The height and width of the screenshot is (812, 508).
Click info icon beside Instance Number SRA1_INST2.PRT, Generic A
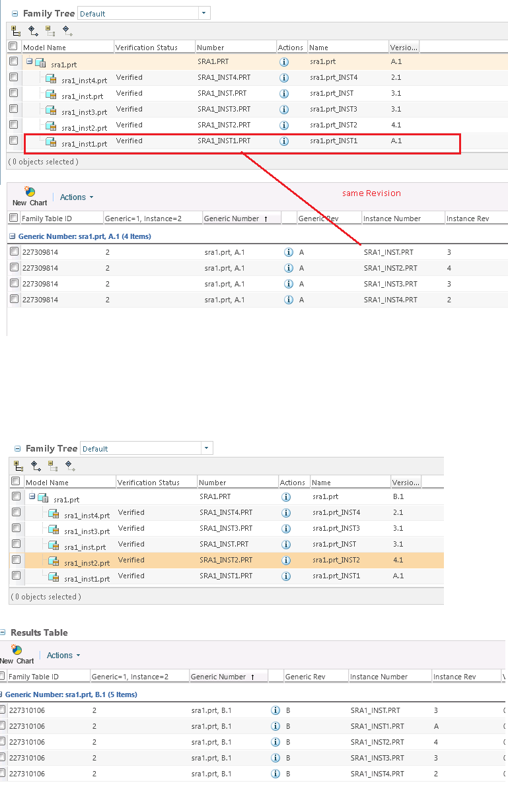tap(288, 269)
